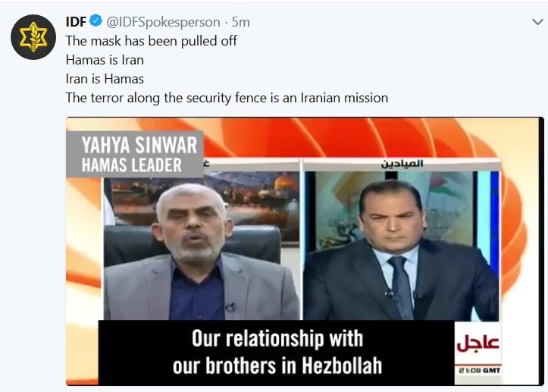Expand the tweet options chevron
Viewport: 548px width, 392px height.
tap(537, 22)
